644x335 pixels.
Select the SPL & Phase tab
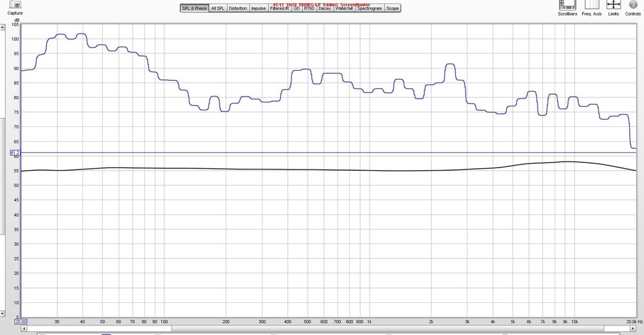tap(194, 8)
